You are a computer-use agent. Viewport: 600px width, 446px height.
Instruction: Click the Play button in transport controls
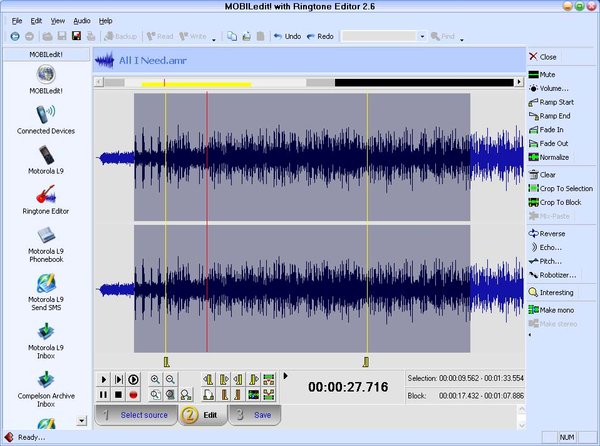(103, 379)
